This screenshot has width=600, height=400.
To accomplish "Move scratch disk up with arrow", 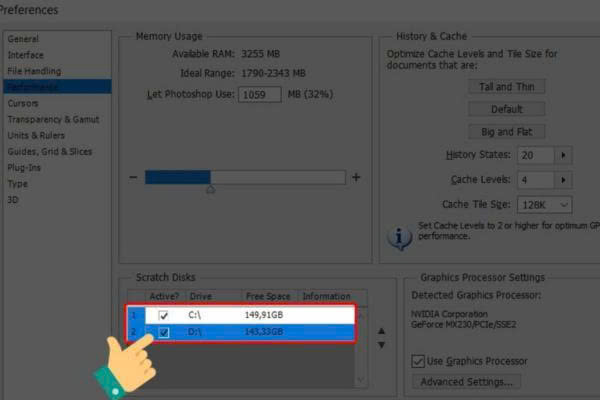I will (381, 331).
